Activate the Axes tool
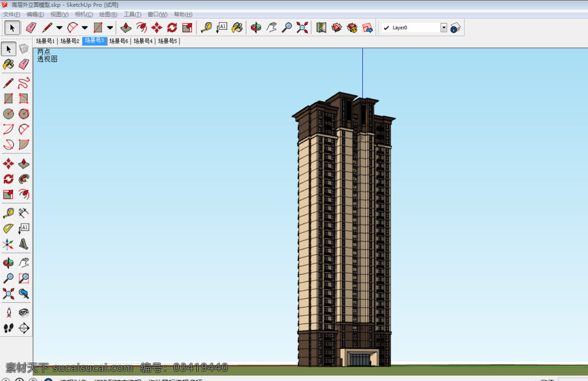The height and width of the screenshot is (381, 588). [x=8, y=244]
